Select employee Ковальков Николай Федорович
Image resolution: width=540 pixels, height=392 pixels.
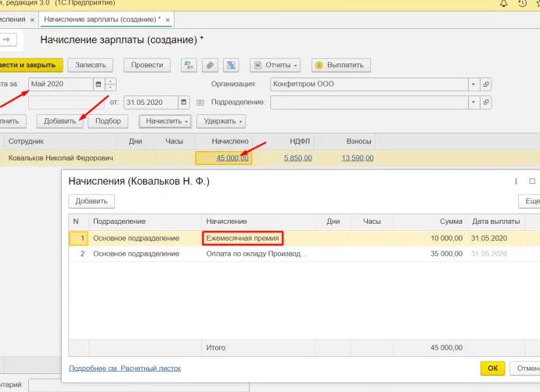click(x=60, y=158)
